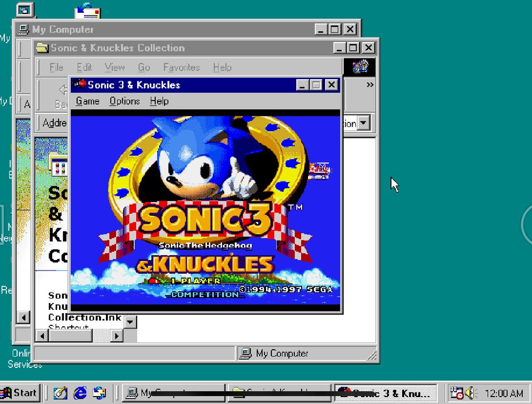Open the Game menu in Sonic 3 & Knuckles
Viewport: 532px width, 404px height.
[x=88, y=102]
